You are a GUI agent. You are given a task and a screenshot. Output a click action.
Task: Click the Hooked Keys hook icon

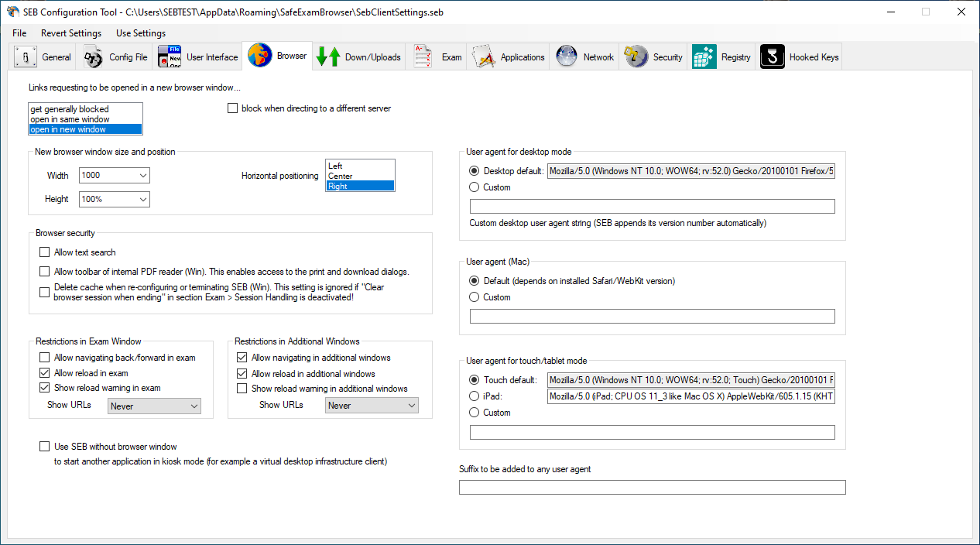pyautogui.click(x=773, y=57)
